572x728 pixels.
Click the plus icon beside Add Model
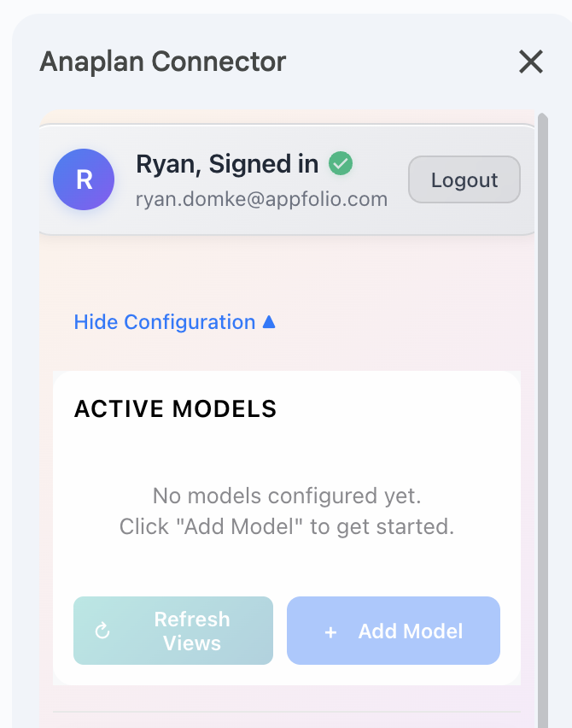point(331,631)
